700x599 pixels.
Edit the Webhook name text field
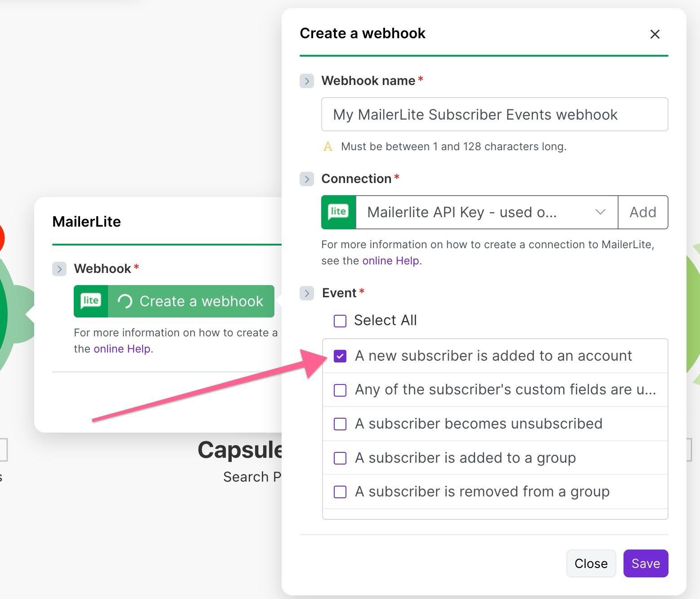click(x=494, y=115)
